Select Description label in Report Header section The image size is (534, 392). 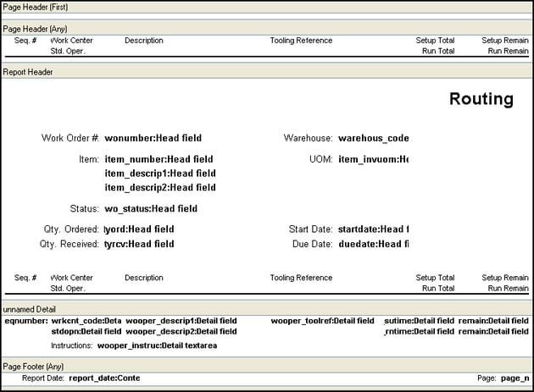144,278
